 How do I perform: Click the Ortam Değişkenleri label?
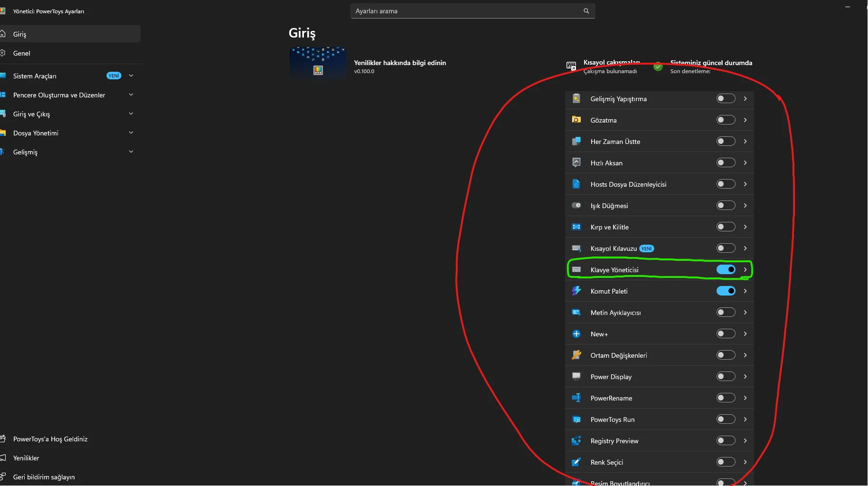pyautogui.click(x=619, y=355)
